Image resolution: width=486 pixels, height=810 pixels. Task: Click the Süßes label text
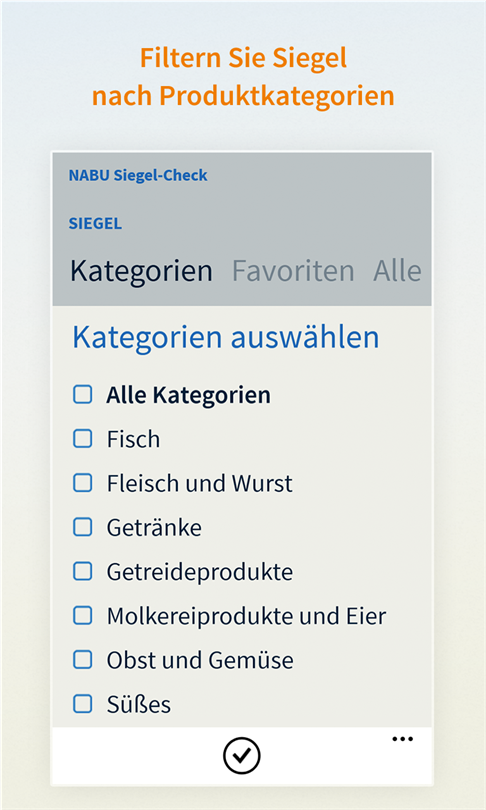click(138, 704)
